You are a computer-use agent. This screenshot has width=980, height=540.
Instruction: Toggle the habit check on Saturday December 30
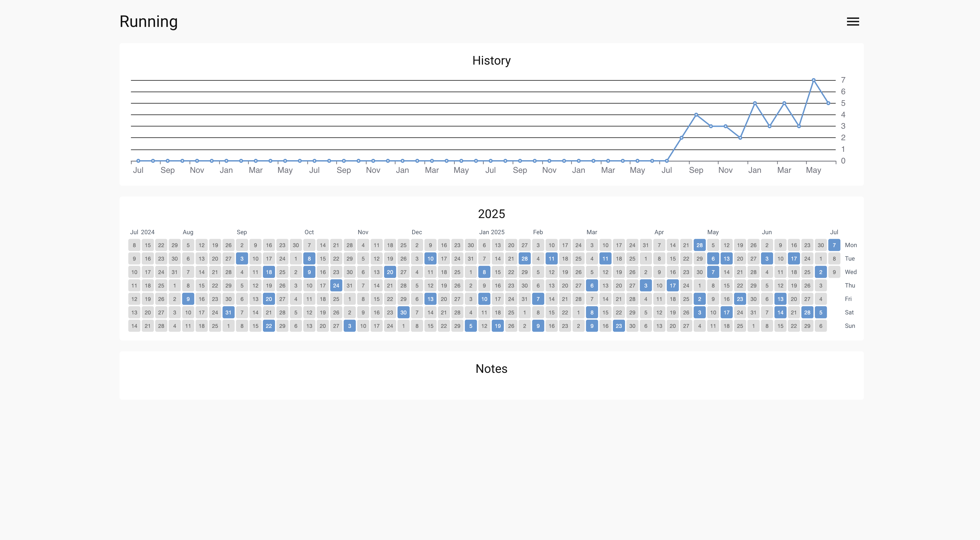(403, 312)
